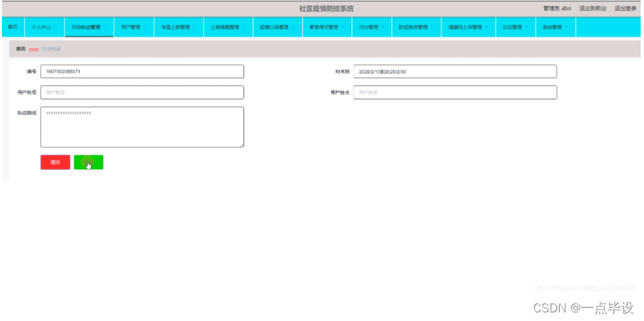Expand the 用户管理 dropdown arrow
Viewport: 644px width, 321px height.
145,27
